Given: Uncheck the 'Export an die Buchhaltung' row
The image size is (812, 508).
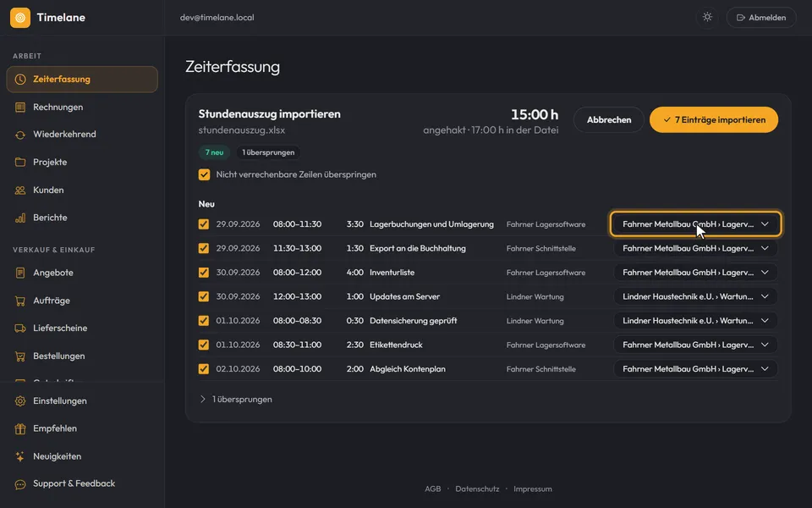Looking at the screenshot, I should point(204,248).
